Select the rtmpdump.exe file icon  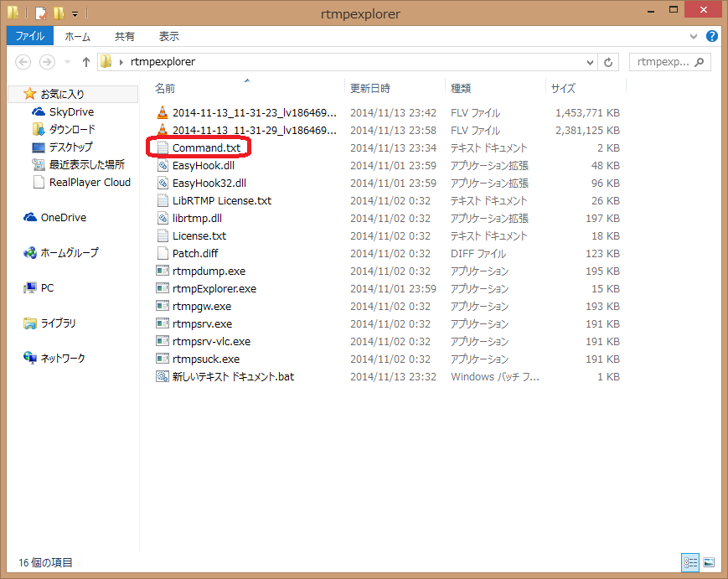click(163, 271)
